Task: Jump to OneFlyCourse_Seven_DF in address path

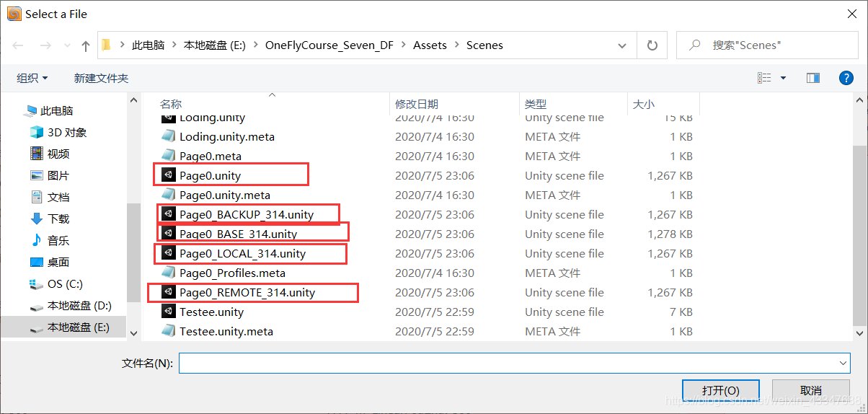Action: pos(329,45)
